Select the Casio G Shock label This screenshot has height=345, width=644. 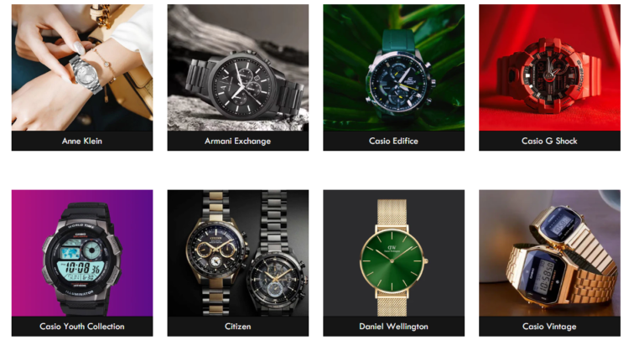coord(549,142)
